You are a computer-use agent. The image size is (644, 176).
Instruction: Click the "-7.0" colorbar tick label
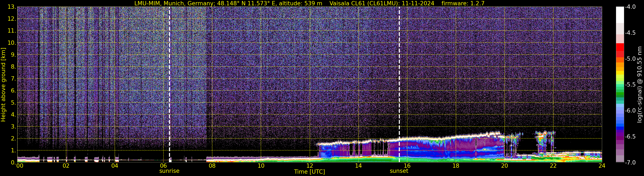630,163
